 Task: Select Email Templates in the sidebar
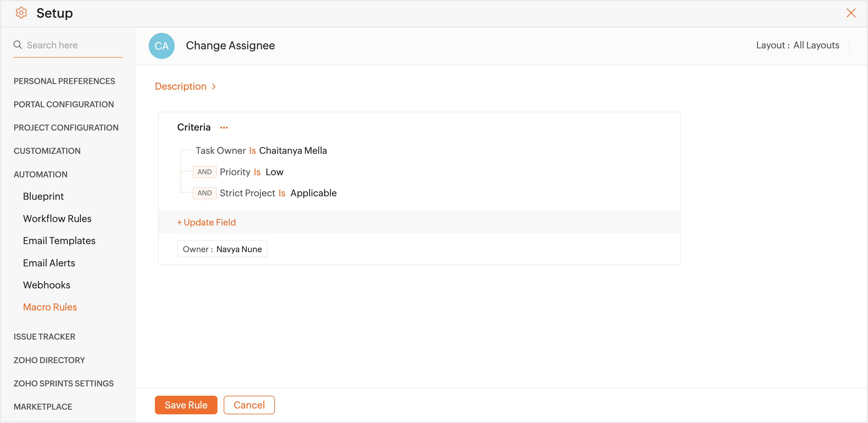(59, 241)
